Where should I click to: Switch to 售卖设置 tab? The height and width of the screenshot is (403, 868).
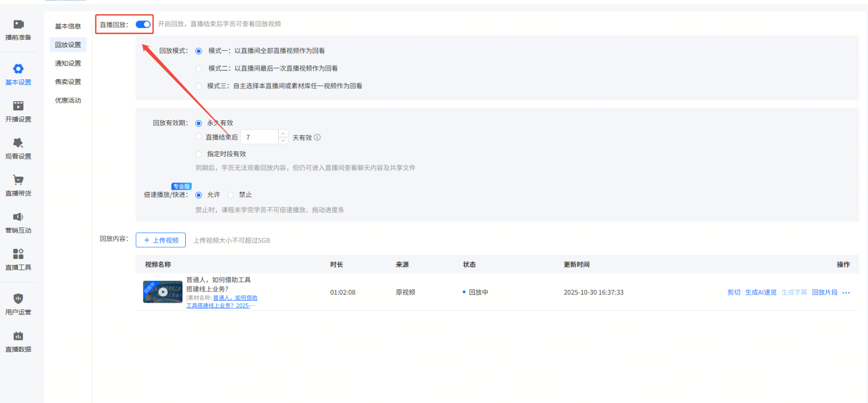point(68,82)
